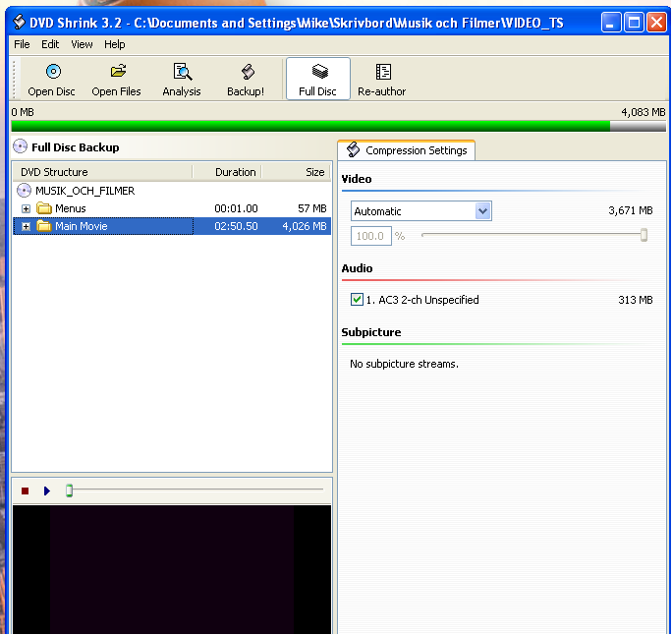Open the View menu
This screenshot has width=672, height=635.
tap(82, 44)
